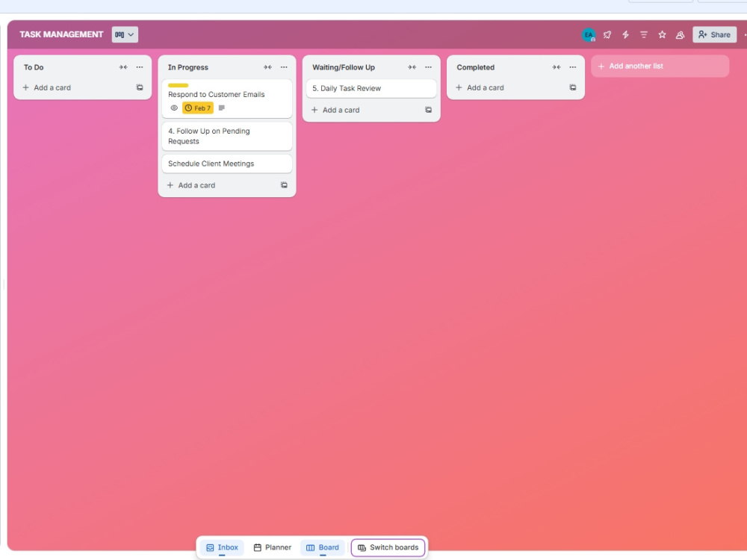Screen dimensions: 747x560
Task: Open Follow Up on Pending Requests card
Action: click(x=227, y=136)
